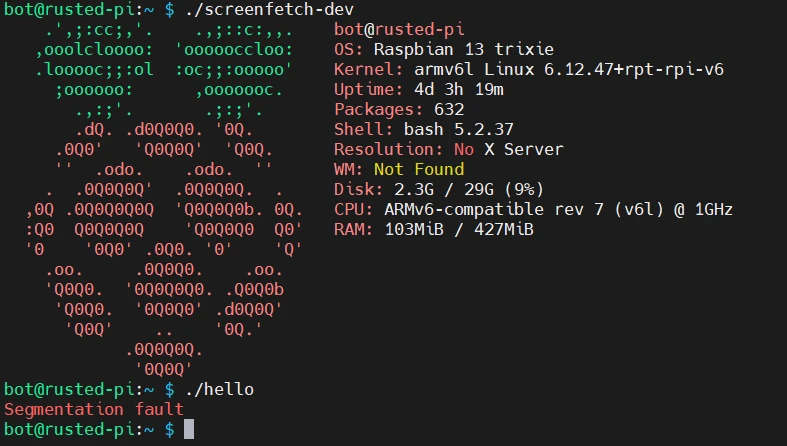This screenshot has height=446, width=787.
Task: Click the green leaf row ,ooolcloooo:
Action: 94,50
